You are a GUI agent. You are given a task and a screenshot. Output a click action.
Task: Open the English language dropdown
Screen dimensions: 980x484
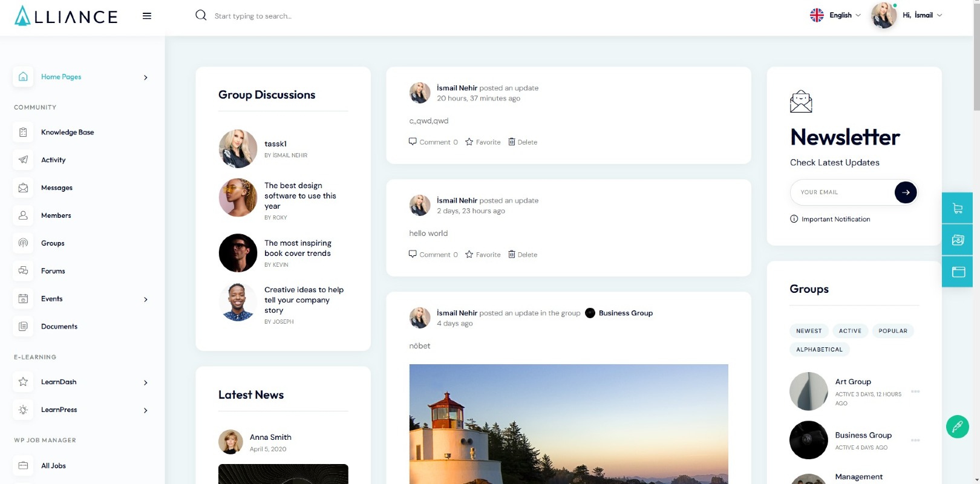[835, 15]
